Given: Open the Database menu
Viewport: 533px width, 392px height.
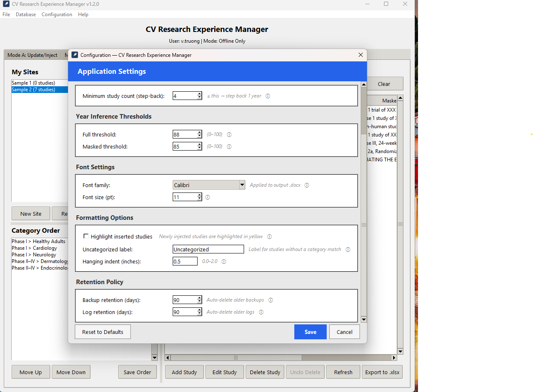Looking at the screenshot, I should [x=26, y=14].
